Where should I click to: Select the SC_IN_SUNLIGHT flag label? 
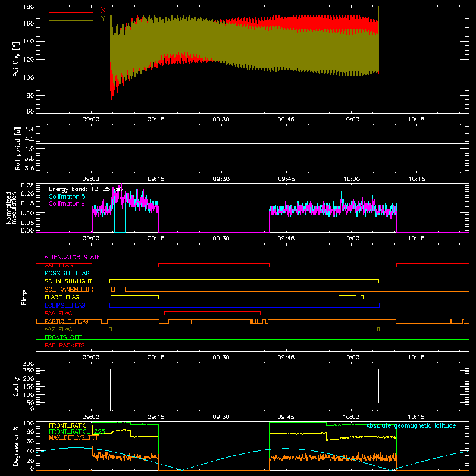point(68,281)
